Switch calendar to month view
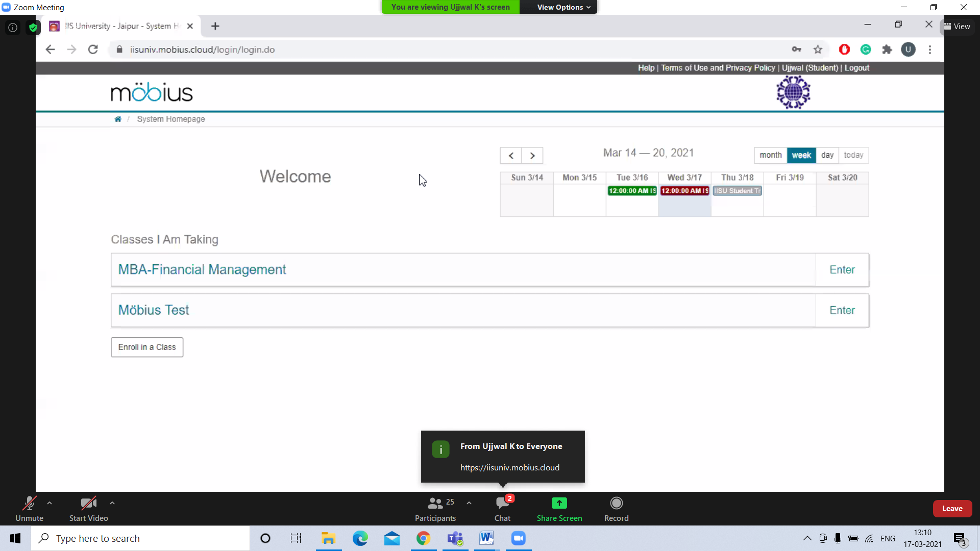 tap(770, 155)
